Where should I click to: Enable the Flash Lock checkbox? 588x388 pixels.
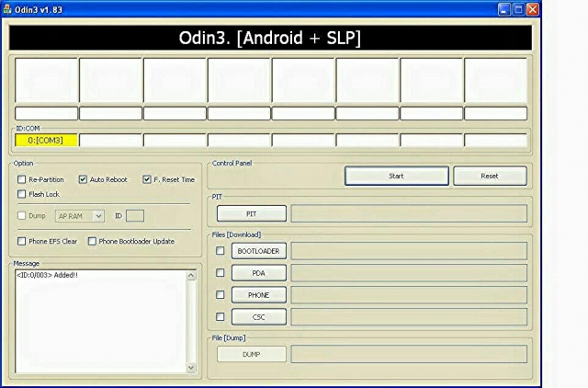click(x=22, y=194)
